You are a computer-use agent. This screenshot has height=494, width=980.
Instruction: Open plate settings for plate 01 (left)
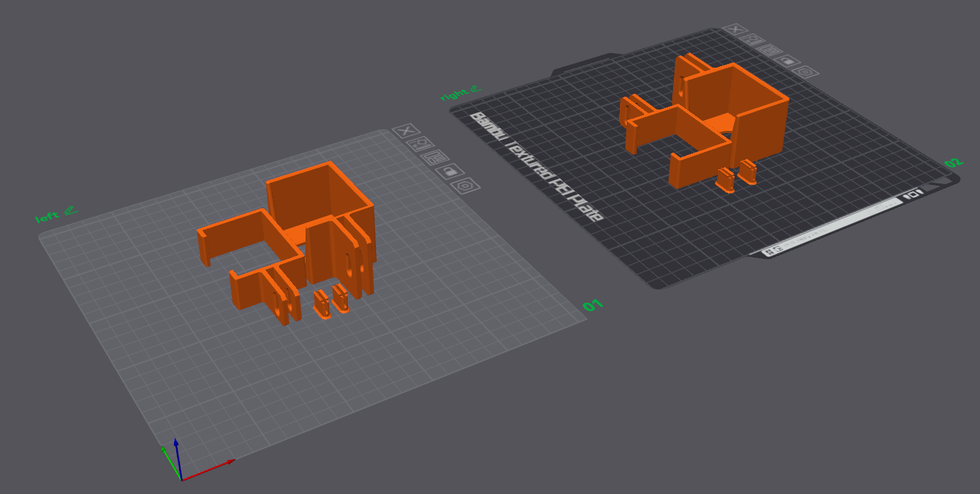(465, 186)
